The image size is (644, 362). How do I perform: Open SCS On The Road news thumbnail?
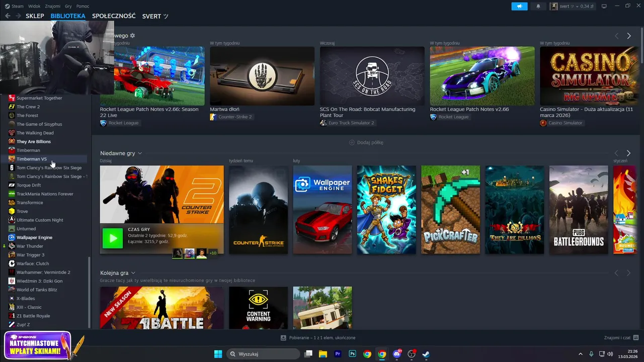pos(372,76)
